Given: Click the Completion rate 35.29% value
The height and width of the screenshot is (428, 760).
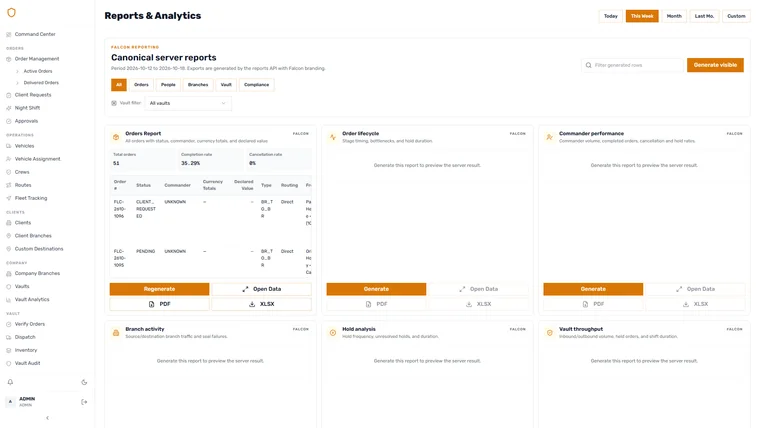Looking at the screenshot, I should point(190,163).
